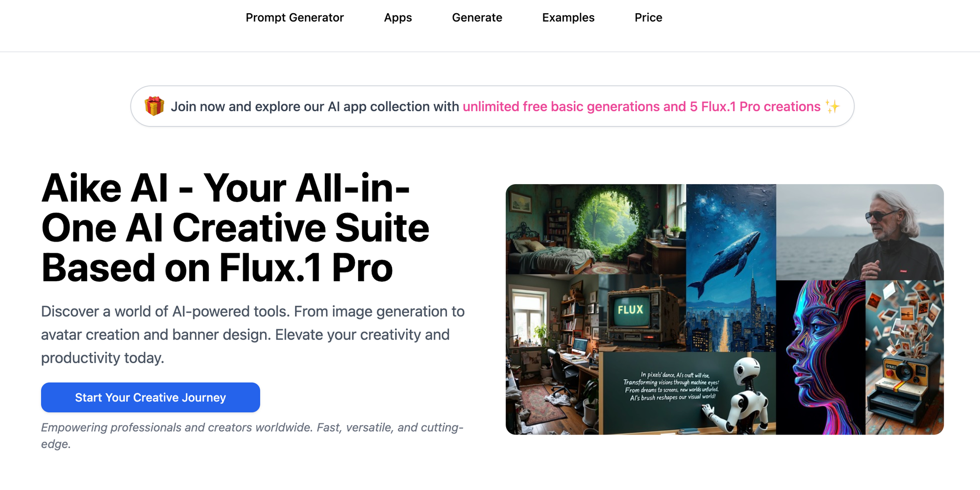Viewport: 980px width, 490px height.
Task: Click the 'Empowering professionals and creators' tagline
Action: pos(252,436)
